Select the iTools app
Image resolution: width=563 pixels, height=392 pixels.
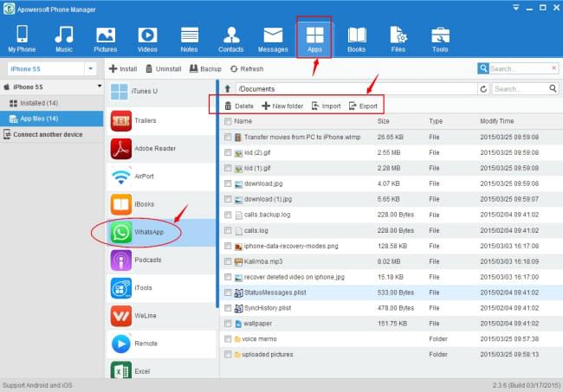[161, 287]
